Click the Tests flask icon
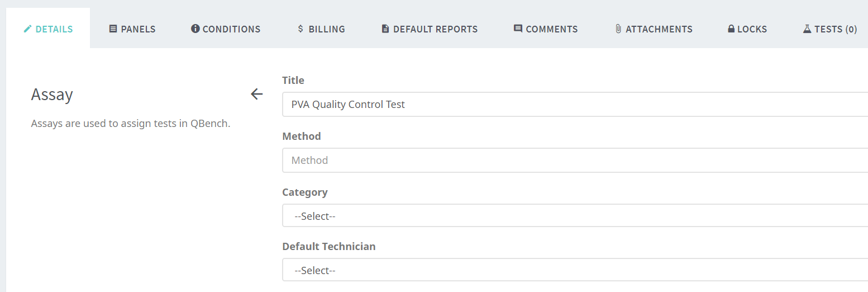 pyautogui.click(x=807, y=29)
